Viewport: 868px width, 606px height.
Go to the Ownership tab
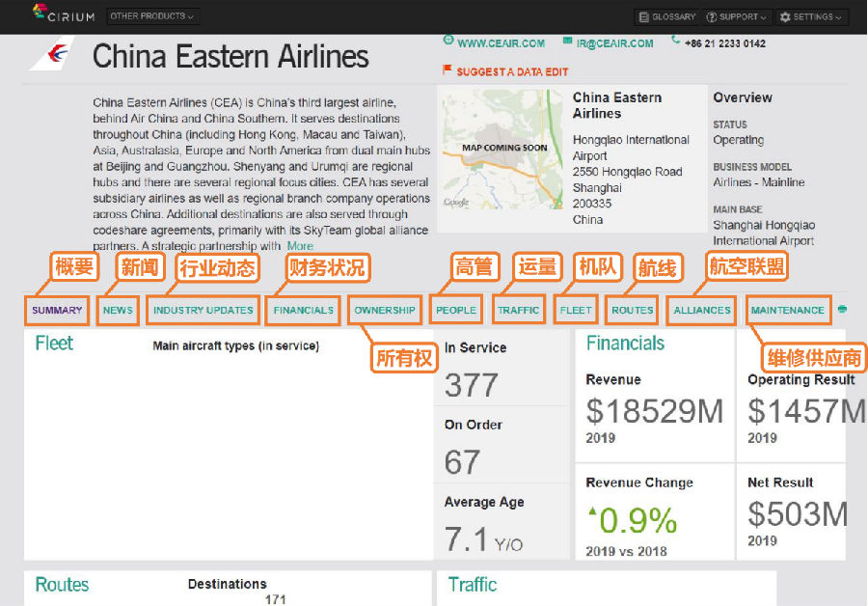(x=385, y=310)
